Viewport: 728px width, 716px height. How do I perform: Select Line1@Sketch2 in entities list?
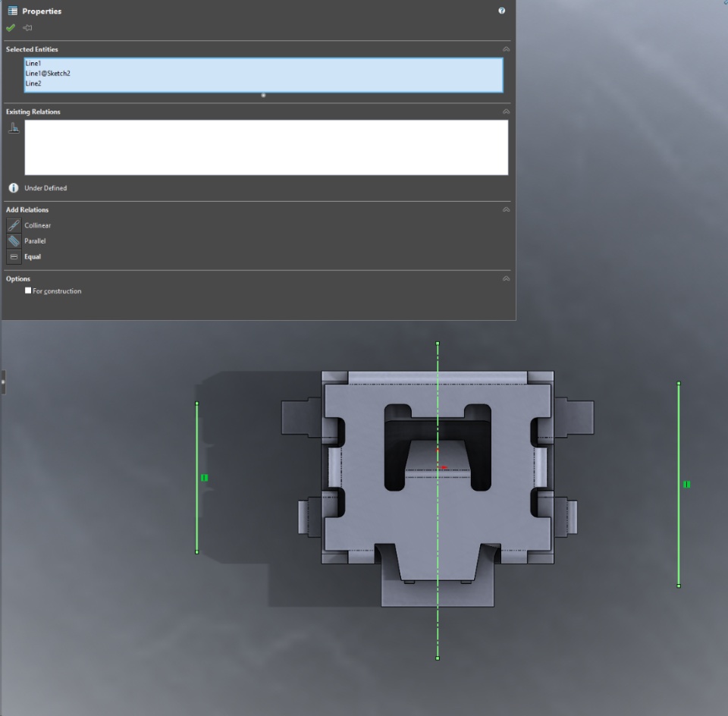pyautogui.click(x=48, y=74)
